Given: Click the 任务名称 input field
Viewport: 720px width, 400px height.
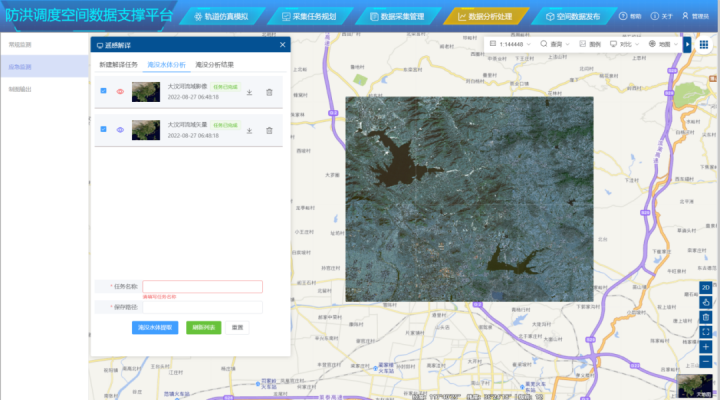Looking at the screenshot, I should pyautogui.click(x=202, y=287).
